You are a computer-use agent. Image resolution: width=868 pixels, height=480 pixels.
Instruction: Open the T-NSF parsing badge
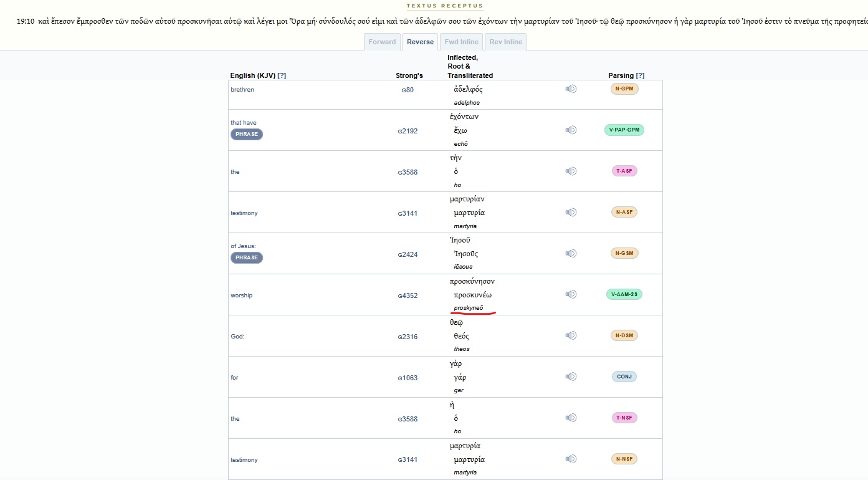(624, 418)
